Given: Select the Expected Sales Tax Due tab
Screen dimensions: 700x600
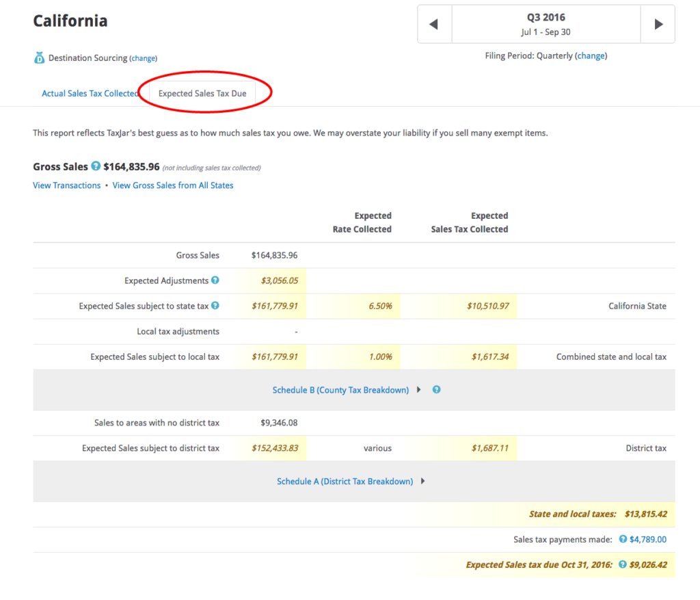Looking at the screenshot, I should point(202,94).
